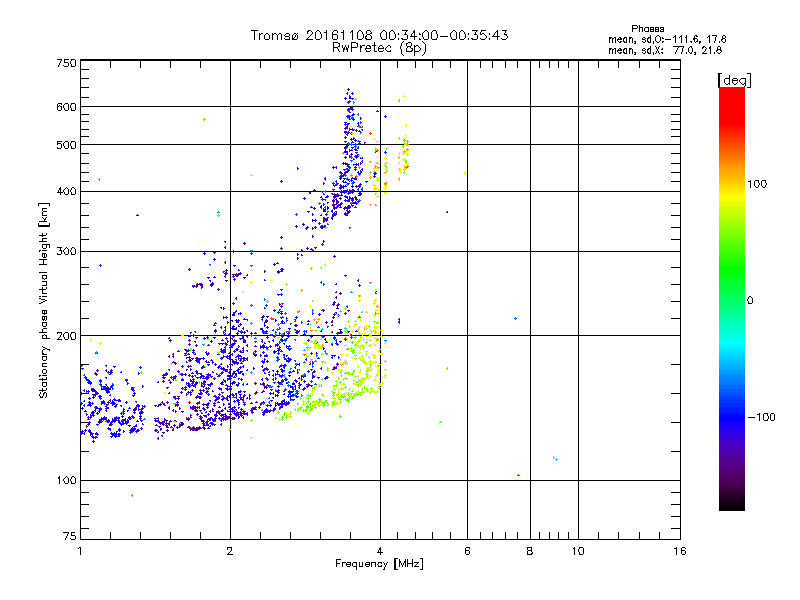Click the colorbar label '-100'
Screen dimensions: 800x600
coord(762,417)
